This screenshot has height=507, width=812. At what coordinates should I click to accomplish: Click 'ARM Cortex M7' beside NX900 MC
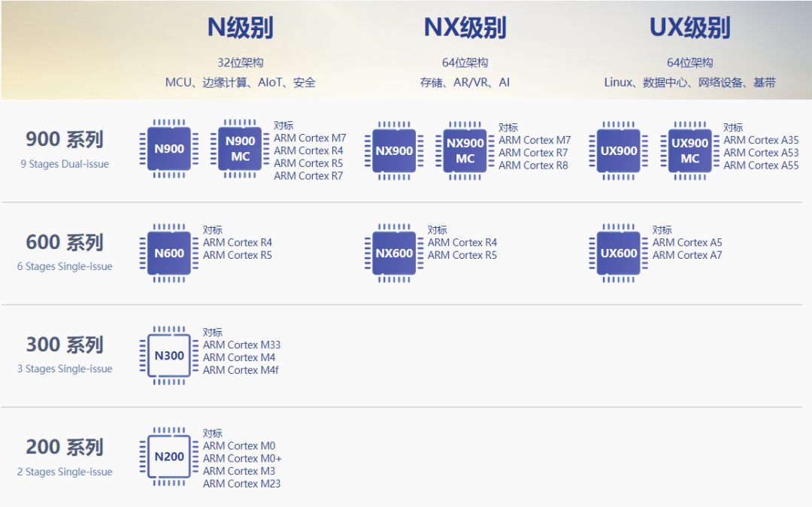(x=535, y=141)
